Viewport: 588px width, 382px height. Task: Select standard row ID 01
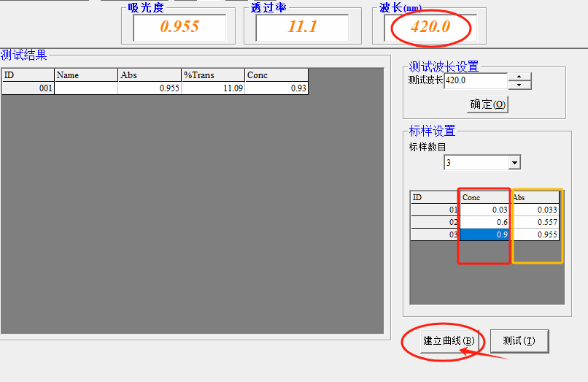coord(436,210)
